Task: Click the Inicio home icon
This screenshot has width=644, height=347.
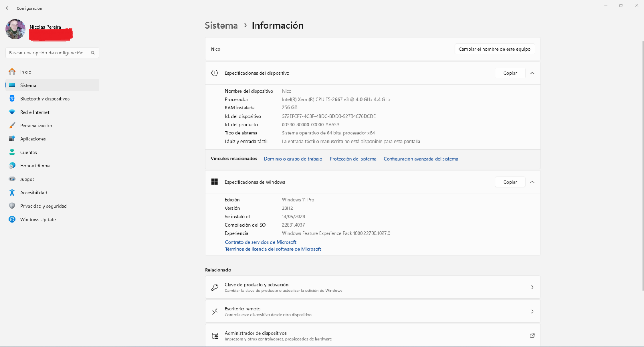Action: click(12, 72)
